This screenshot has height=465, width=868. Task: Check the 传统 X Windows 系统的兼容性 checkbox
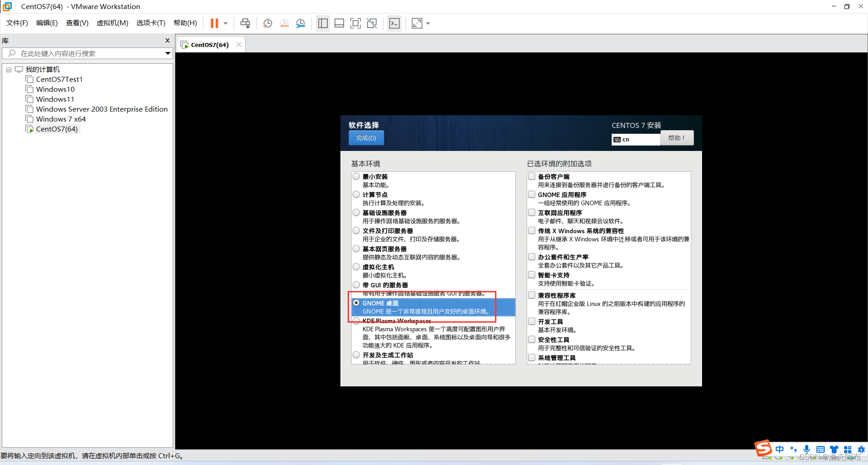tap(532, 231)
